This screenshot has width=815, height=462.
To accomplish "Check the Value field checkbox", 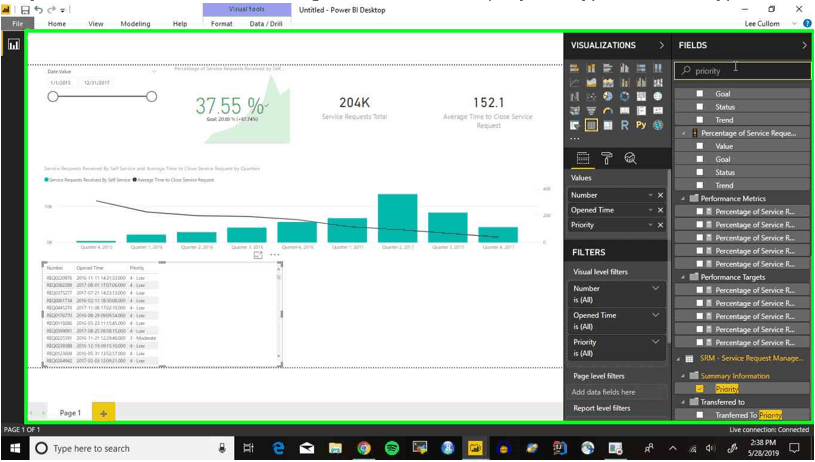I will (x=700, y=146).
